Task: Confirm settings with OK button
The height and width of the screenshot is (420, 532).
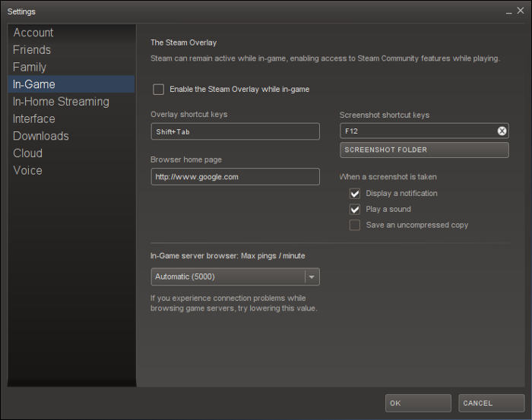Action: click(418, 403)
